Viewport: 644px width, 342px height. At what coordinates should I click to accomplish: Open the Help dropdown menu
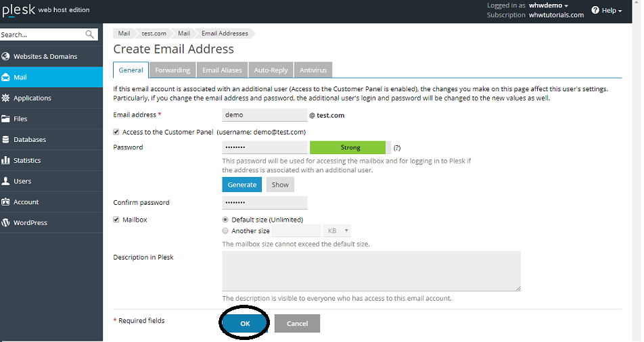[x=607, y=10]
